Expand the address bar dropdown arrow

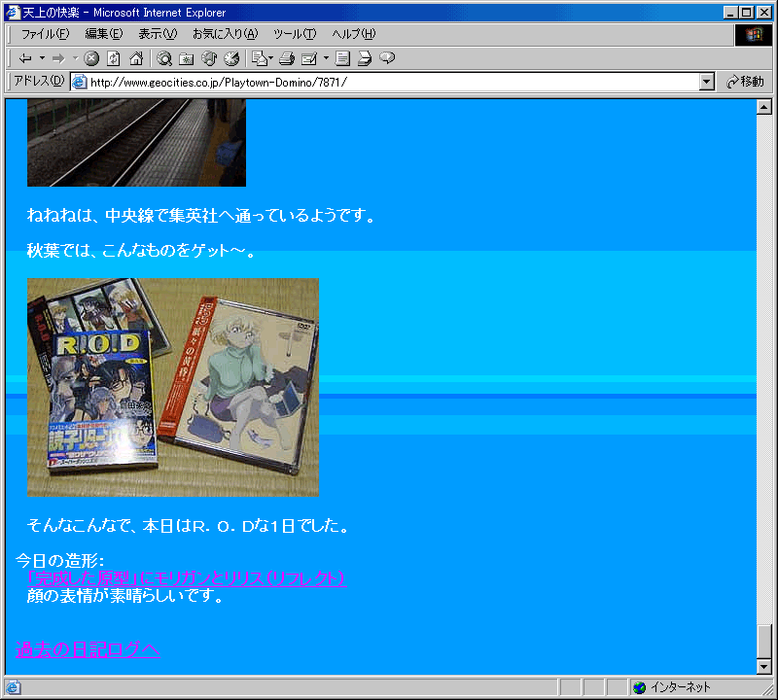[x=707, y=82]
